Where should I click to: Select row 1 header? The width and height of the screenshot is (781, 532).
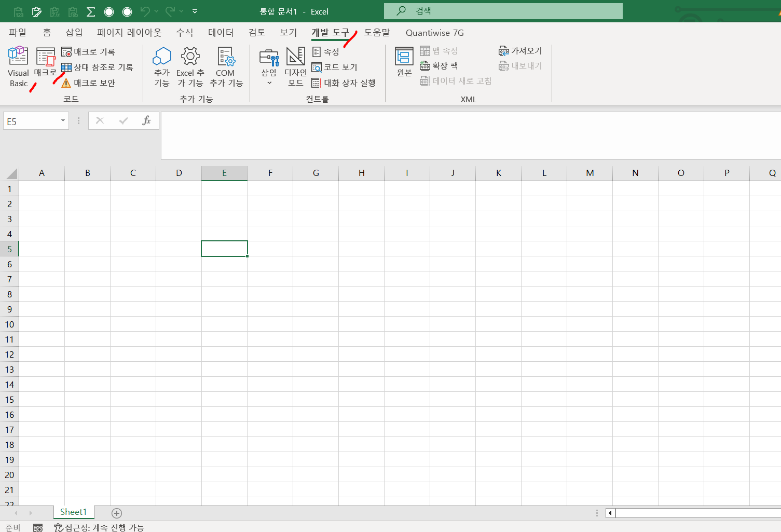tap(9, 189)
